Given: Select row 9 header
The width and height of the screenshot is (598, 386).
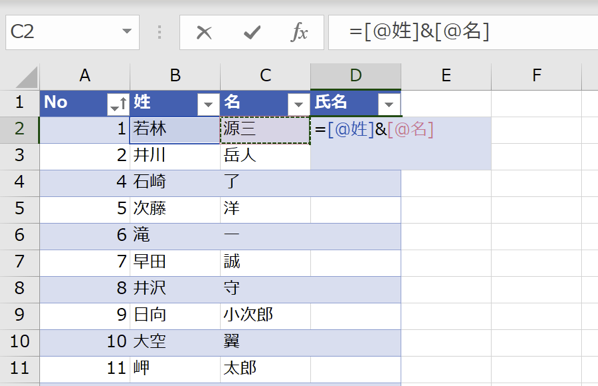Looking at the screenshot, I should [19, 315].
